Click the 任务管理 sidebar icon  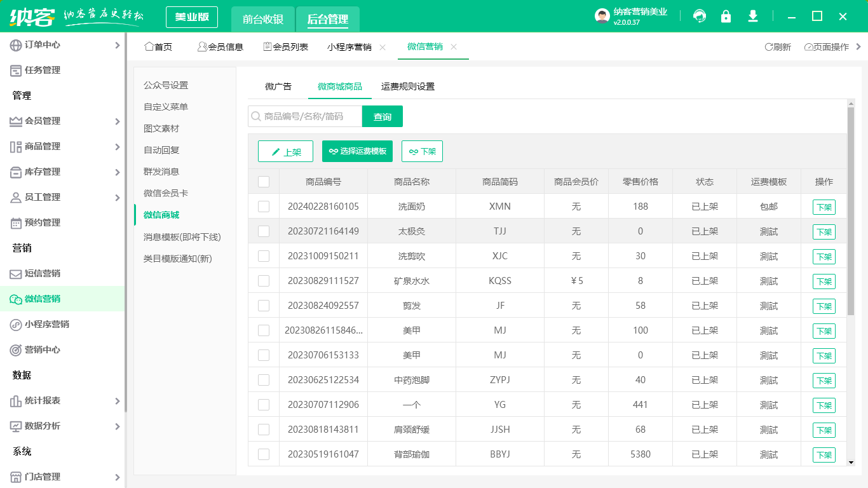tap(16, 71)
